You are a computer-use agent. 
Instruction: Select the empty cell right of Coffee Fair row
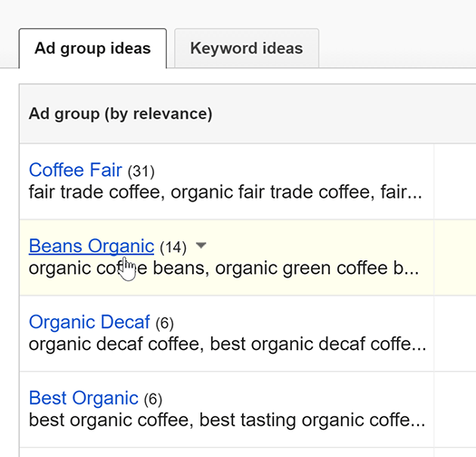(455, 181)
